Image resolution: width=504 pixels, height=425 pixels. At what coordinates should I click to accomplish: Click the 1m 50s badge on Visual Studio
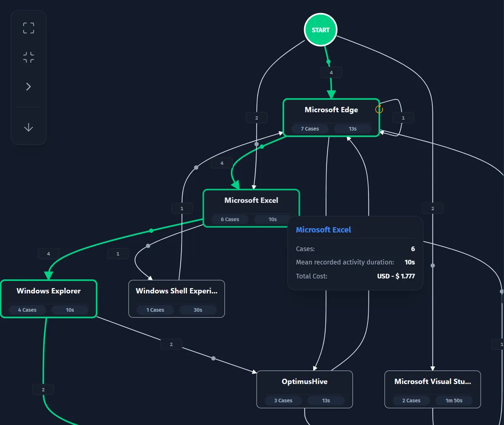point(454,401)
